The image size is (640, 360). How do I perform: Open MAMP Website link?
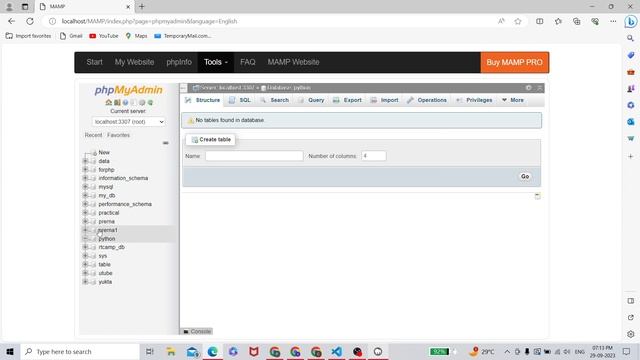[x=293, y=62]
